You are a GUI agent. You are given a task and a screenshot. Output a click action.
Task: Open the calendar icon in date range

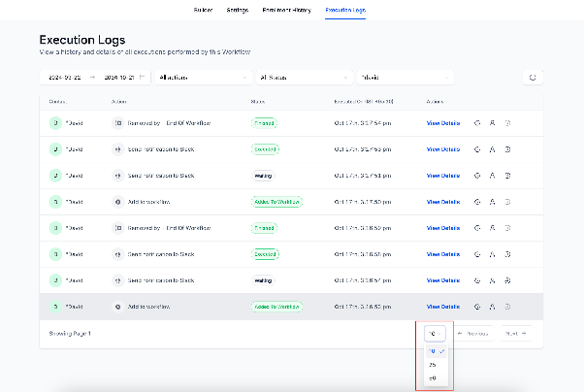[x=142, y=77]
